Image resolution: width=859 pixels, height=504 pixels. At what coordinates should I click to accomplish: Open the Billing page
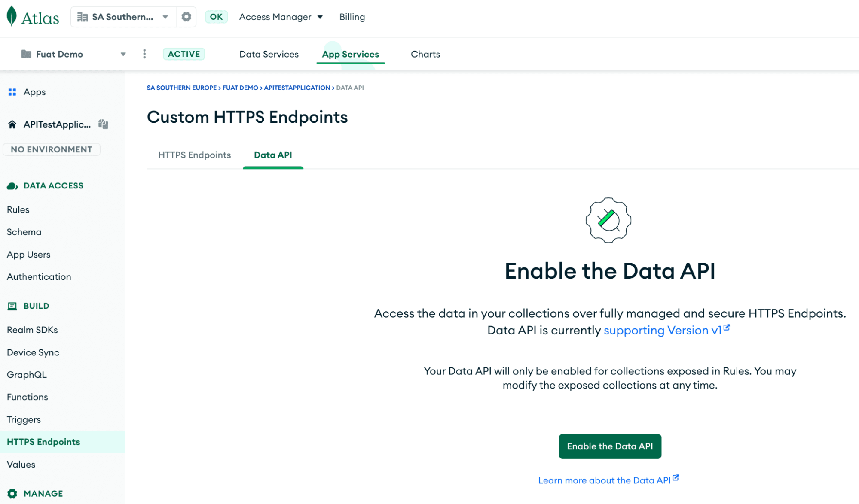(352, 17)
